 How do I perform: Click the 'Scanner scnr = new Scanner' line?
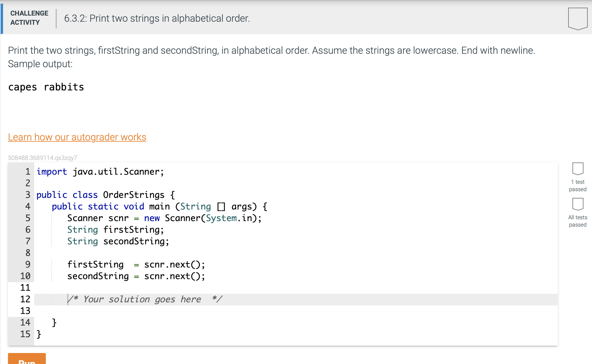point(164,218)
